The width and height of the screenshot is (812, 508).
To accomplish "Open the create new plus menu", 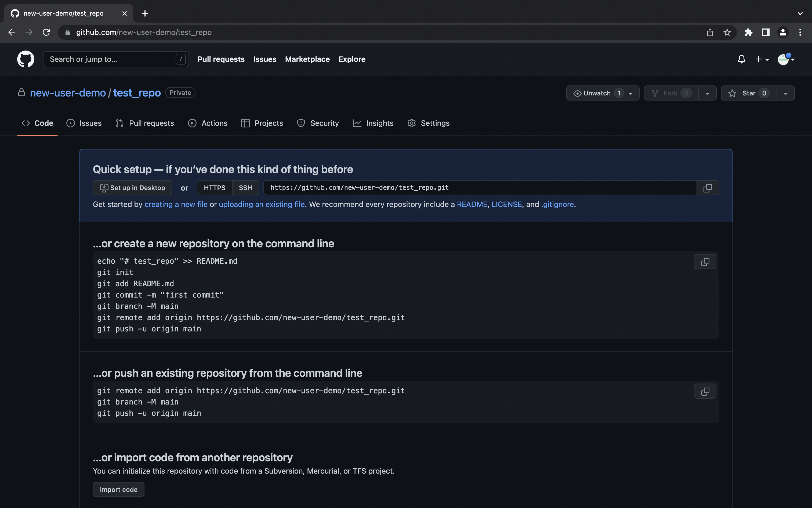I will 762,59.
